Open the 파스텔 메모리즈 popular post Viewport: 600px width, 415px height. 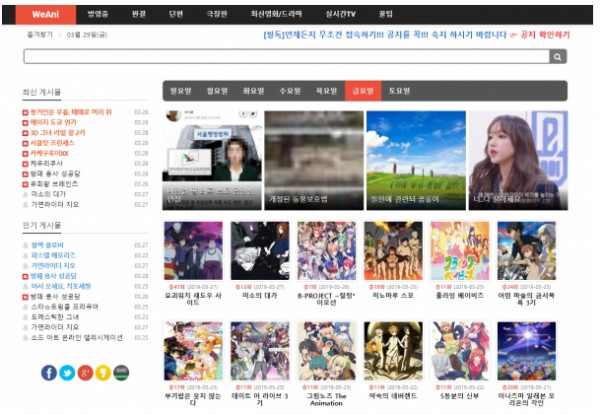pos(53,256)
